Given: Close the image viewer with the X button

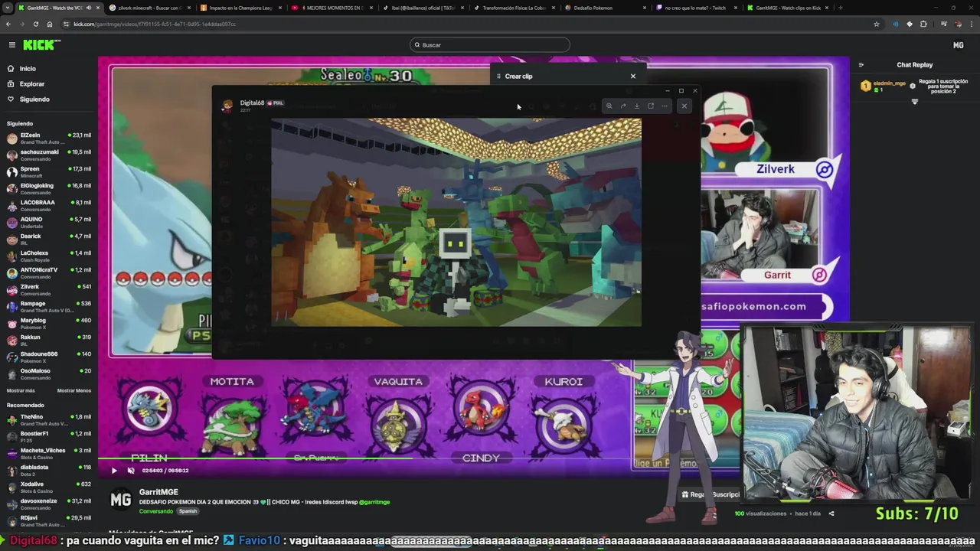Looking at the screenshot, I should [684, 106].
